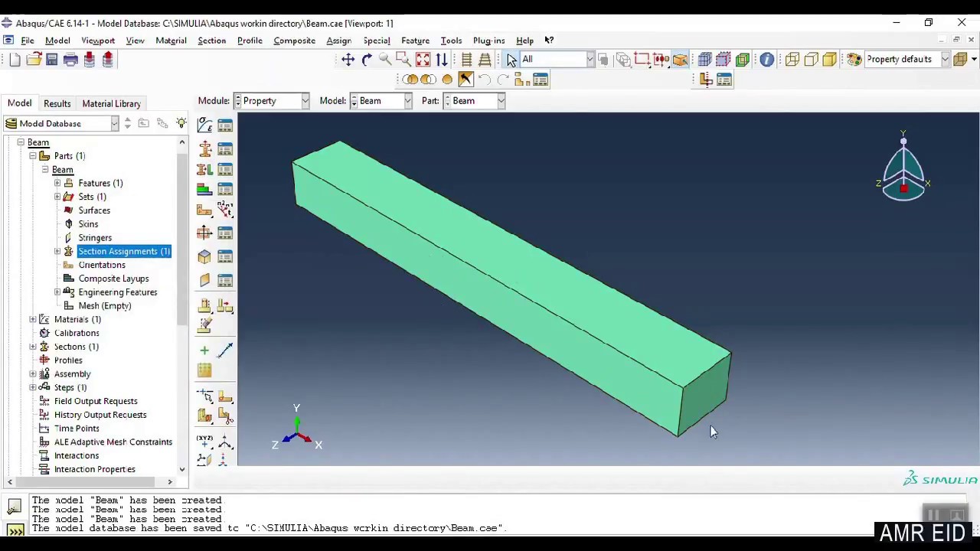Click the Print icon
This screenshot has width=980, height=551.
pyautogui.click(x=70, y=60)
